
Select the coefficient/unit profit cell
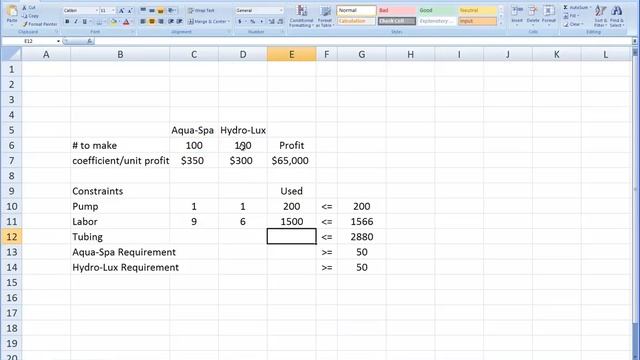pyautogui.click(x=120, y=160)
